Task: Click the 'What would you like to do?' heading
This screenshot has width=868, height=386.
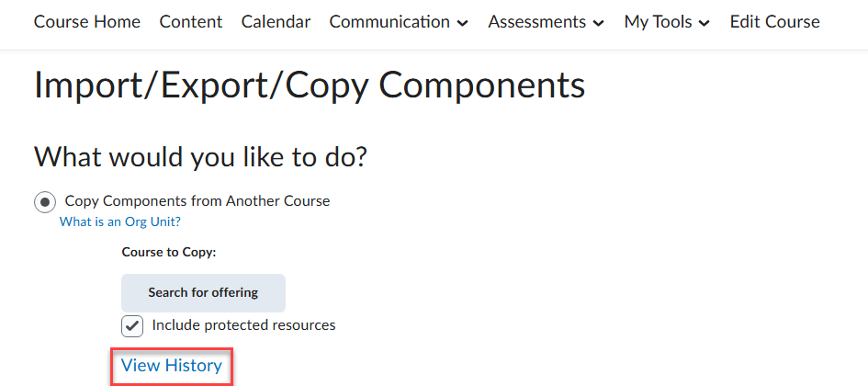Action: click(200, 156)
